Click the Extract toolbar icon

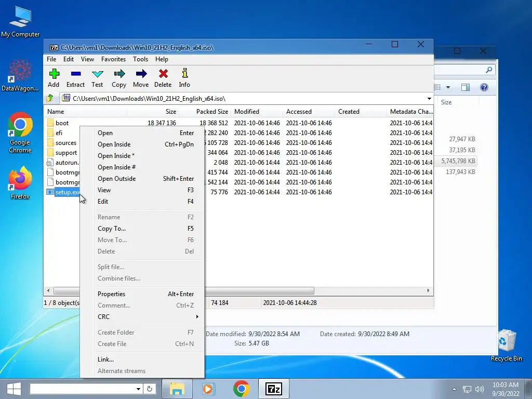tap(76, 74)
